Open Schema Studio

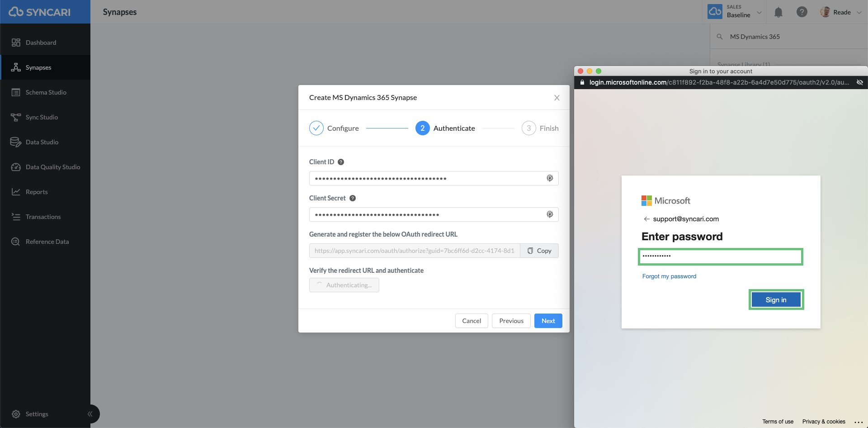click(45, 92)
